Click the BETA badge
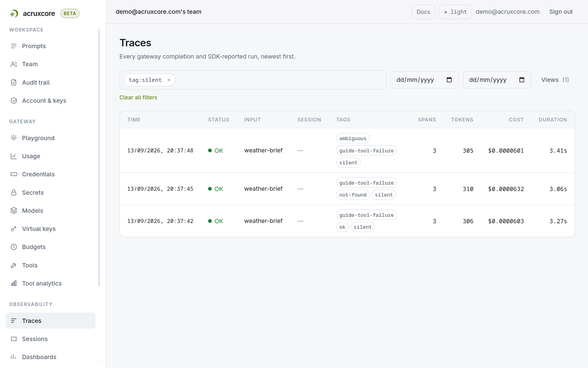Image resolution: width=588 pixels, height=368 pixels. coord(70,13)
